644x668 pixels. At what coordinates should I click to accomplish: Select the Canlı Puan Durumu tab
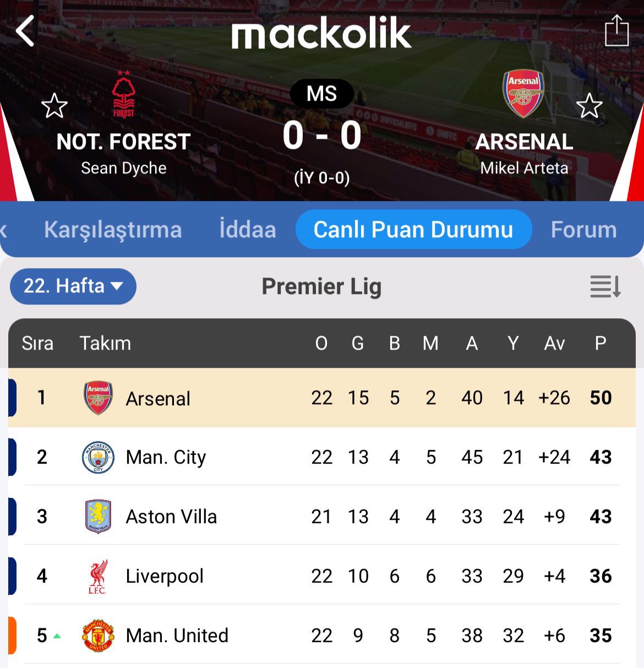413,230
